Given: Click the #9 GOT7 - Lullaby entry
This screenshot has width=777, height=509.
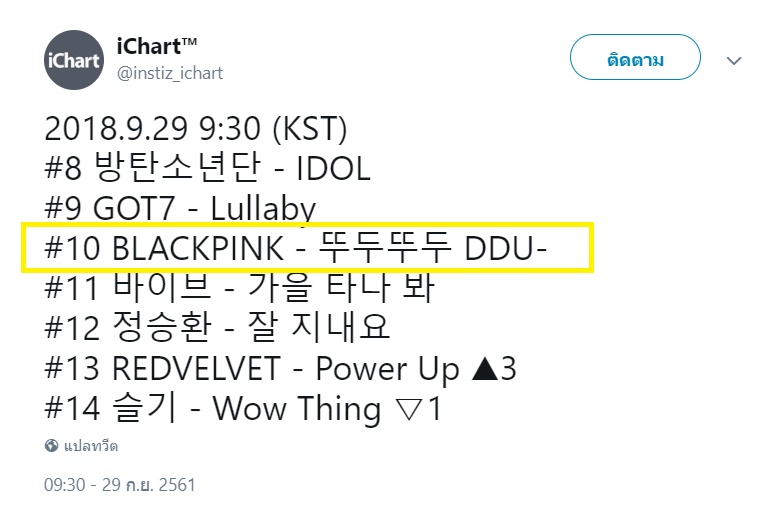Looking at the screenshot, I should [180, 208].
